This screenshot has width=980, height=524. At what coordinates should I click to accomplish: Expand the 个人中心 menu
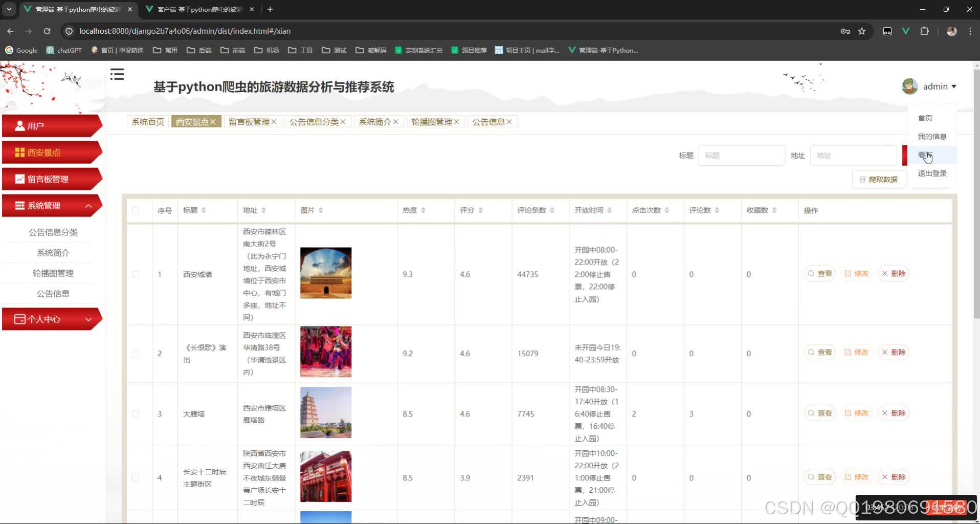pyautogui.click(x=88, y=319)
